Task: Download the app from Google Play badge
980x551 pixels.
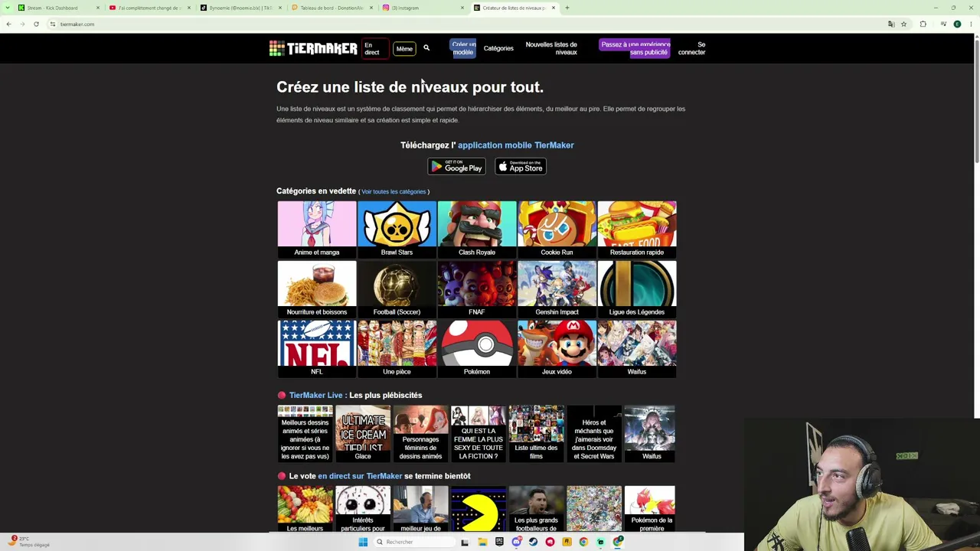Action: [456, 166]
